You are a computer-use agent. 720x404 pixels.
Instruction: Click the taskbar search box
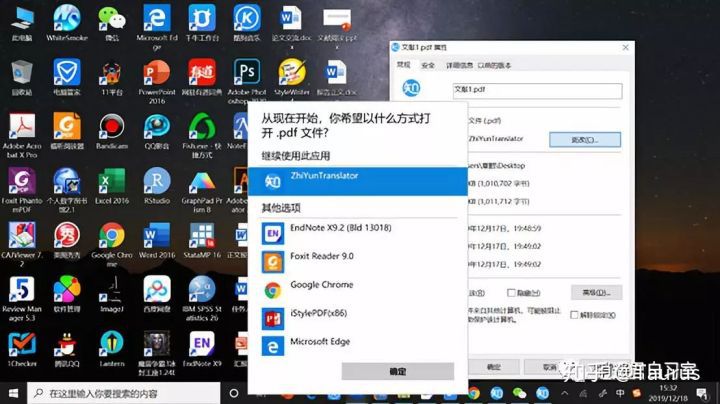pos(124,393)
